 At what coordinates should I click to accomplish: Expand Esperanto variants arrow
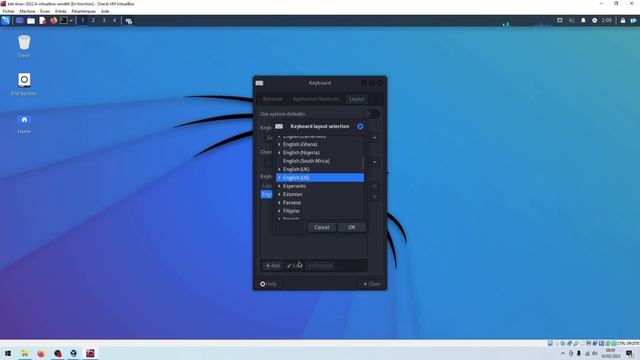279,186
